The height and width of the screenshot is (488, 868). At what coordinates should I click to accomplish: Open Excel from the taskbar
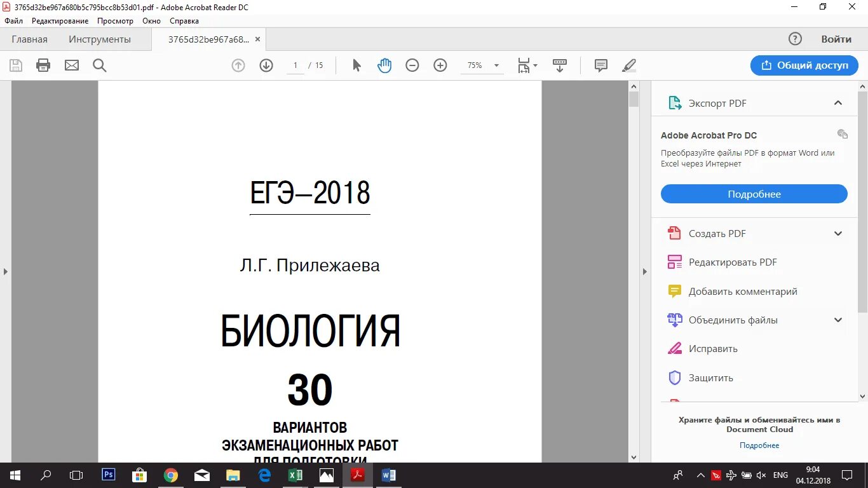tap(295, 475)
